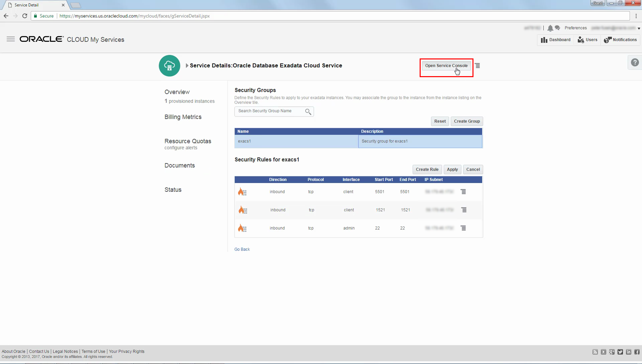Screen dimensions: 642x364
Task: Click the RSS feed footer icon
Action: point(595,352)
